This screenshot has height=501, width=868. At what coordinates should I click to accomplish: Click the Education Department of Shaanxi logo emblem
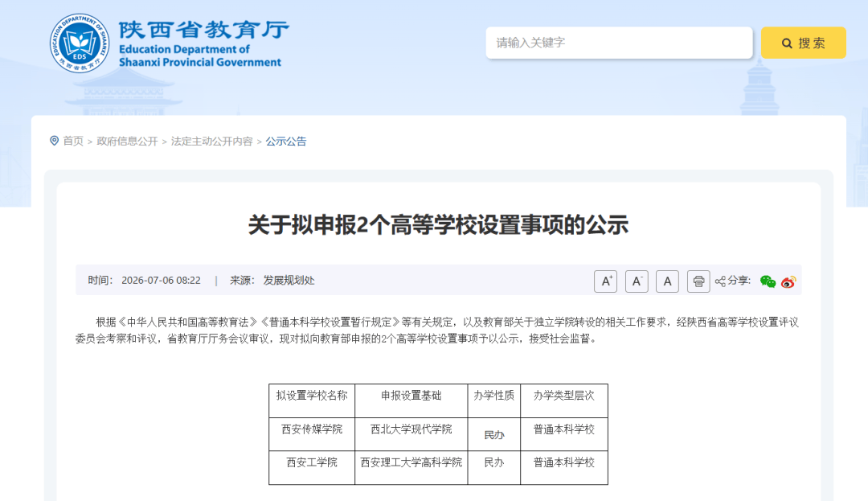click(79, 43)
